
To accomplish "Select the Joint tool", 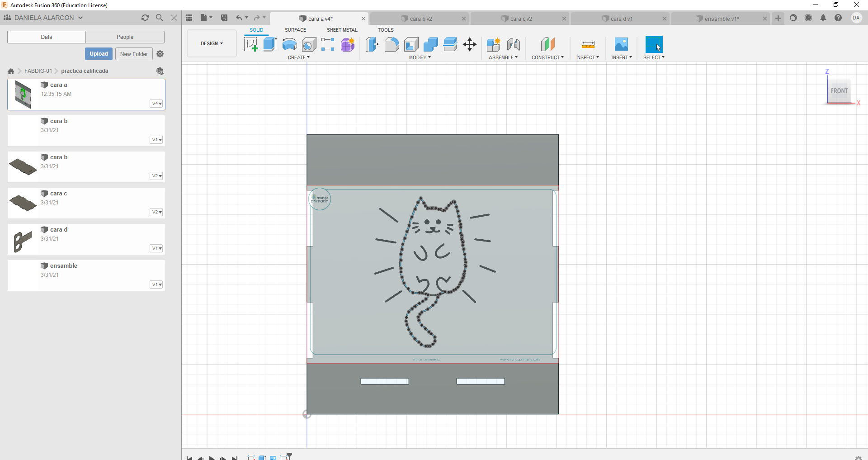I will [x=513, y=44].
